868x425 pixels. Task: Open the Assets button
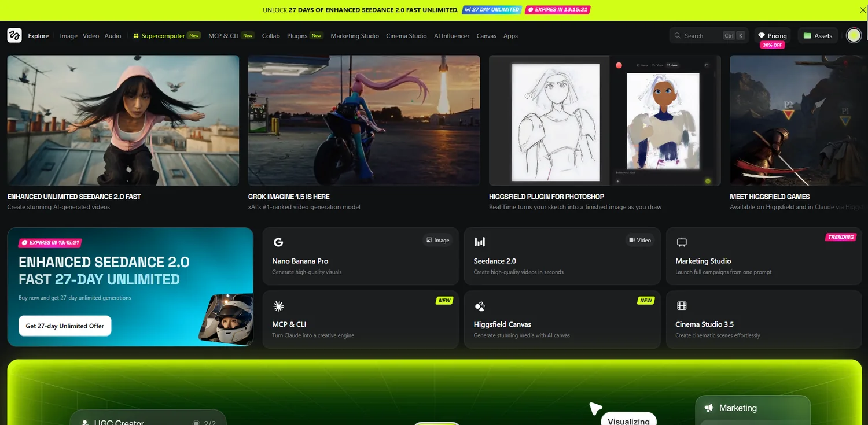coord(818,36)
